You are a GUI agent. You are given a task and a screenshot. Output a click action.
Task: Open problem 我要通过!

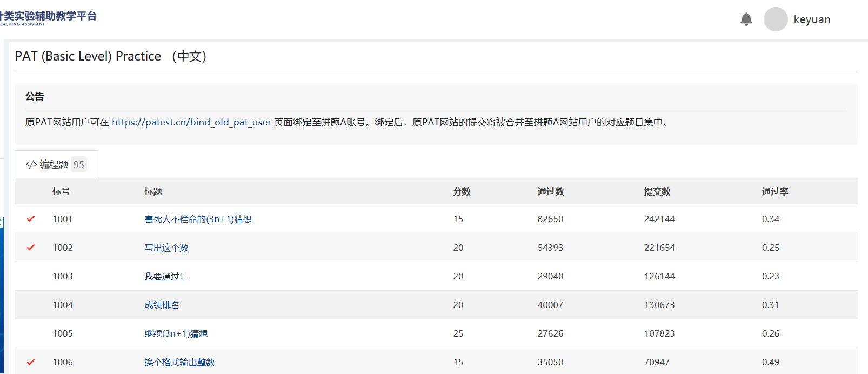tap(166, 276)
